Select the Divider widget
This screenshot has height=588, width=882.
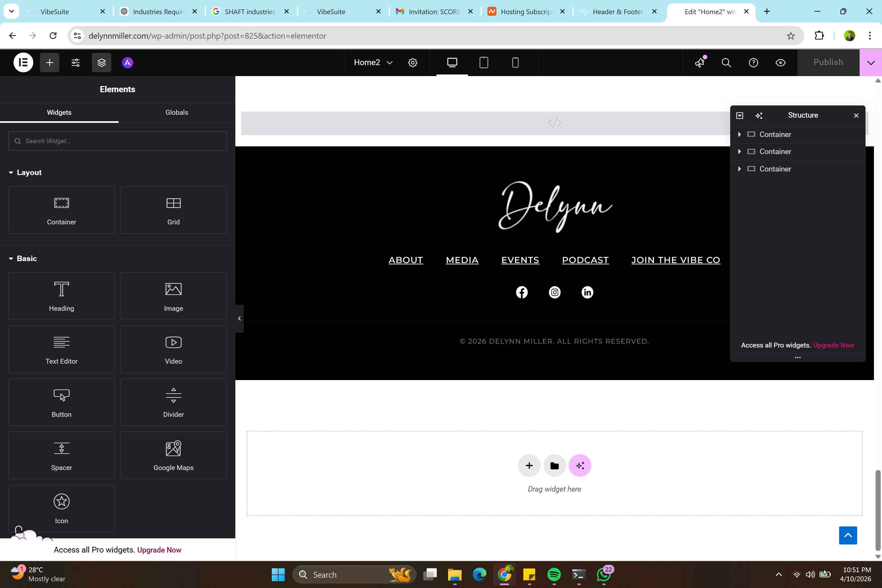coord(174,402)
